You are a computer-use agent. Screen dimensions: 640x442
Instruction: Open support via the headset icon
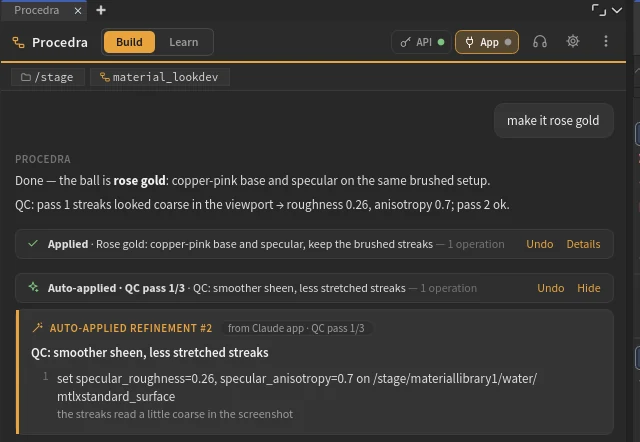pos(540,42)
